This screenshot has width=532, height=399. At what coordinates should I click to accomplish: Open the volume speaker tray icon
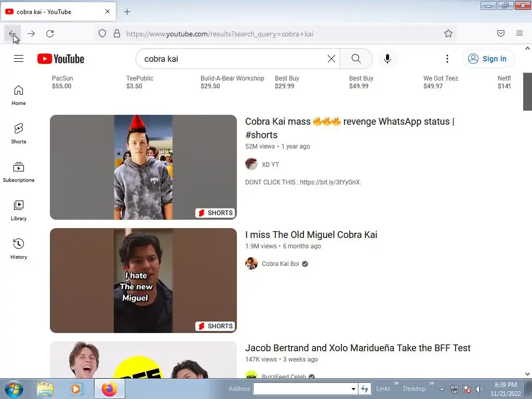[x=480, y=389]
